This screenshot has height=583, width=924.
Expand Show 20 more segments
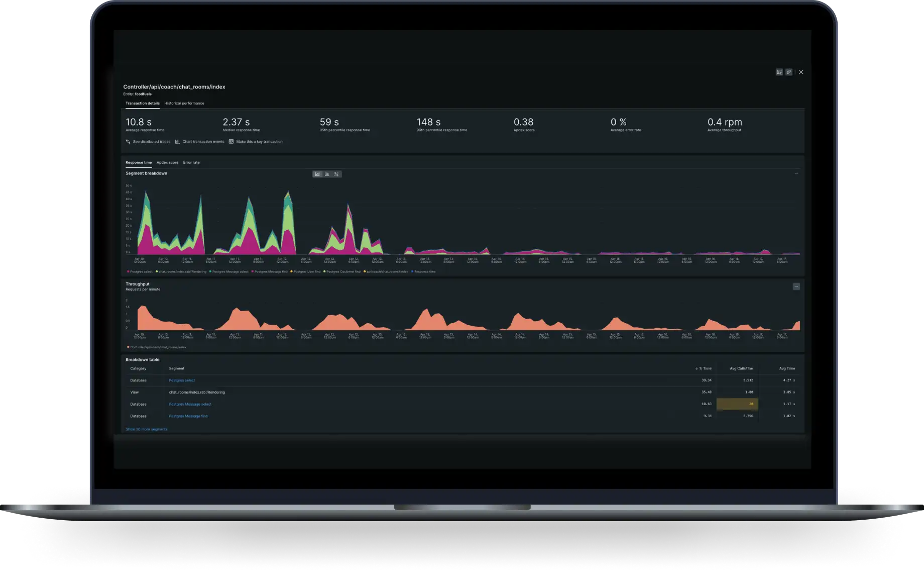[146, 429]
